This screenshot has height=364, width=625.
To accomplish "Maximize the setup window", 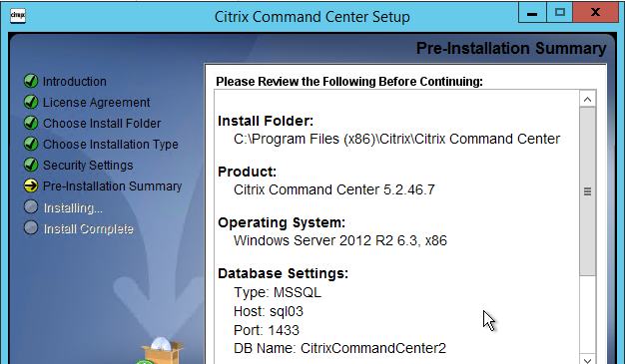I will [559, 13].
